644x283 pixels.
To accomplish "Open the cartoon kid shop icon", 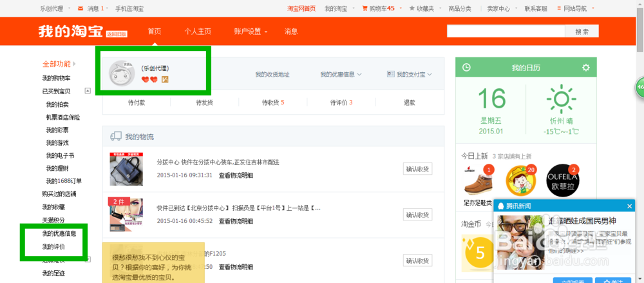I will (x=520, y=181).
